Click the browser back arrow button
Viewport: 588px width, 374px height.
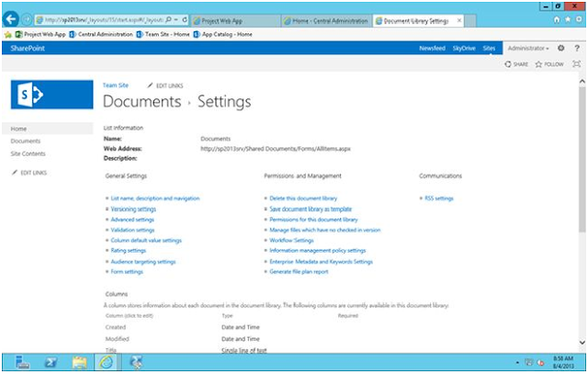[10, 19]
